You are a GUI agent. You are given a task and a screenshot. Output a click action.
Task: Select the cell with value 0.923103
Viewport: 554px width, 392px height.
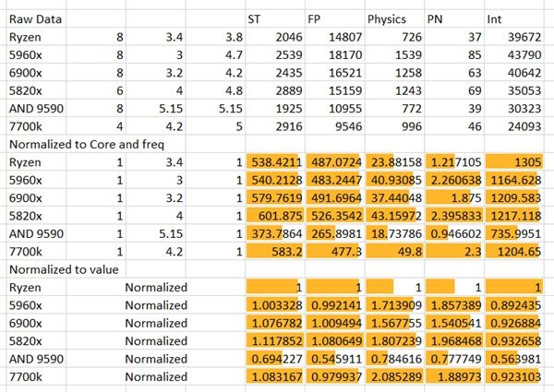pyautogui.click(x=514, y=377)
